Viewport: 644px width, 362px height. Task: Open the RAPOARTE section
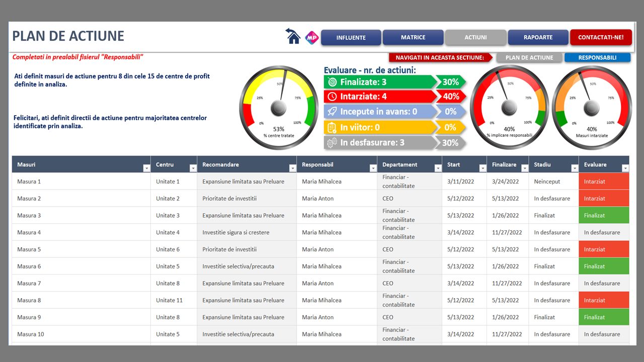point(538,38)
